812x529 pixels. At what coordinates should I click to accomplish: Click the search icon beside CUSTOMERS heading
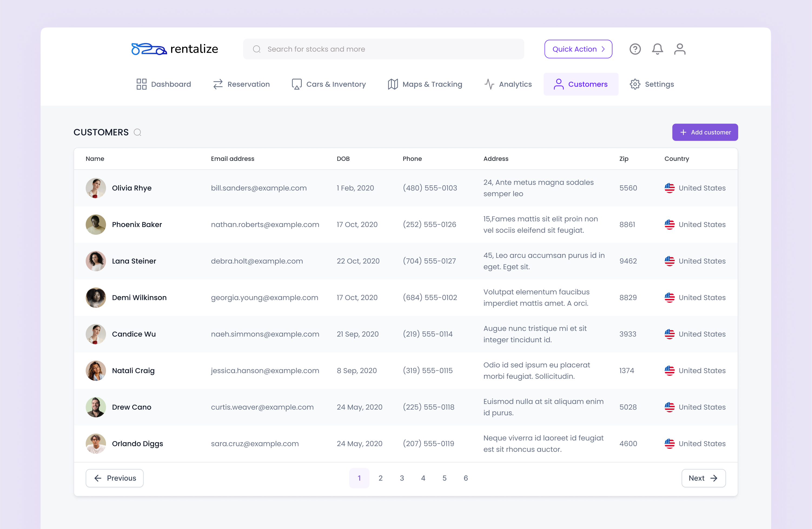pos(137,132)
